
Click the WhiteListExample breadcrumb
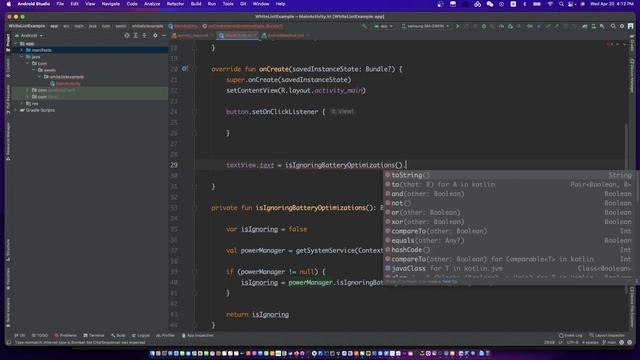click(x=27, y=26)
